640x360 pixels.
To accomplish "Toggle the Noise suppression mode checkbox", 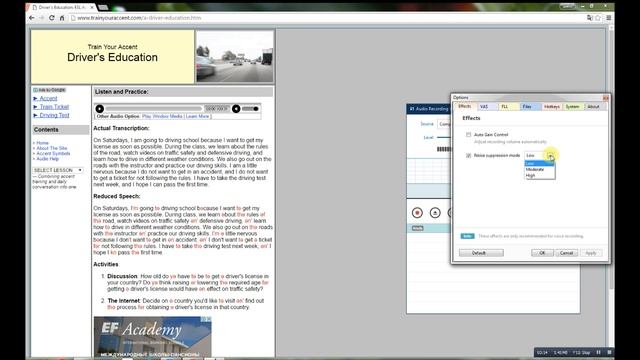I will point(469,156).
